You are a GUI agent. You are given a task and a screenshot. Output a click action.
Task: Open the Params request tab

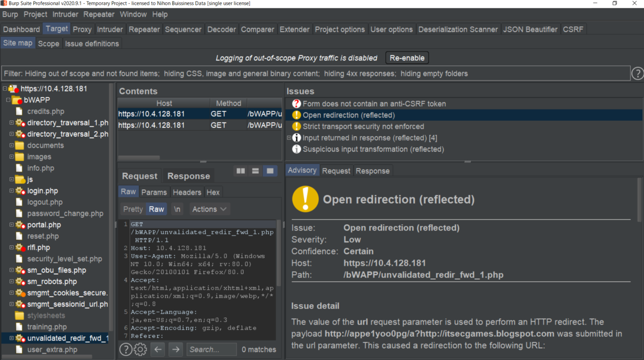pyautogui.click(x=154, y=192)
